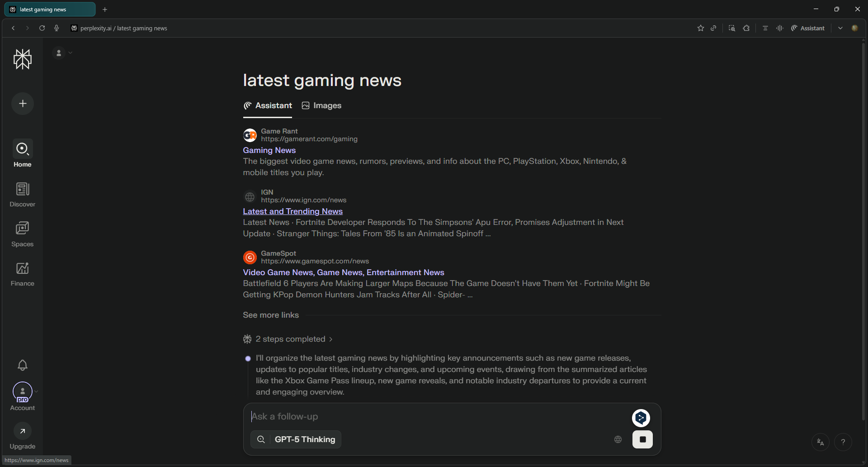Stop the response generation
Image resolution: width=868 pixels, height=467 pixels.
point(642,439)
